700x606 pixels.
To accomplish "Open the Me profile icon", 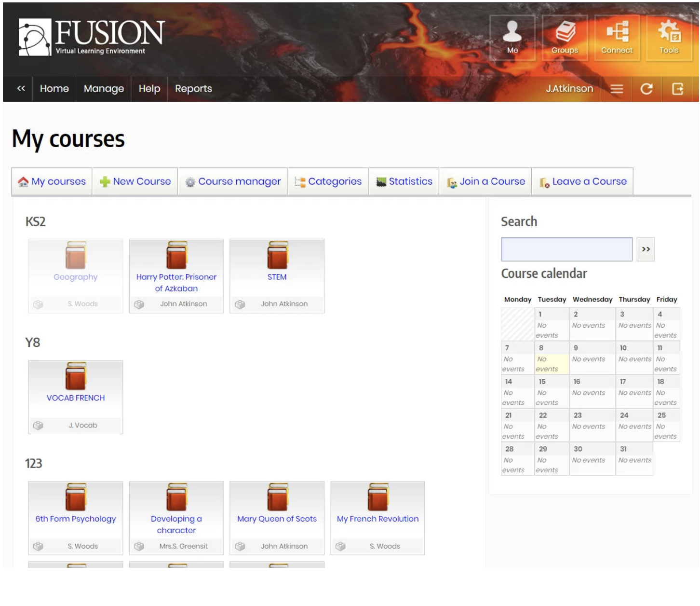I will pos(512,37).
